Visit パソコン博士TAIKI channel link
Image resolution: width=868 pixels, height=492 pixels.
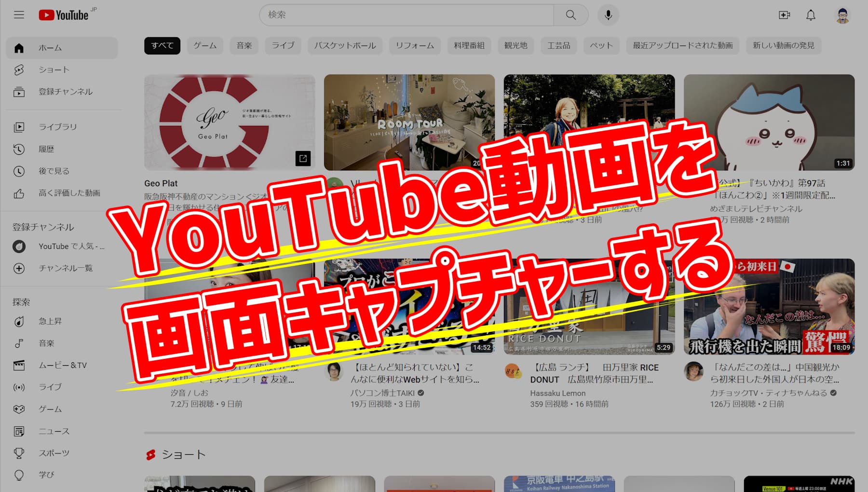[x=382, y=393]
